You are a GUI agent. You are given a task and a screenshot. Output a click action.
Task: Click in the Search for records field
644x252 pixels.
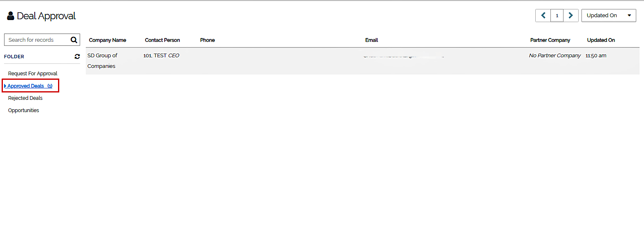pyautogui.click(x=37, y=40)
